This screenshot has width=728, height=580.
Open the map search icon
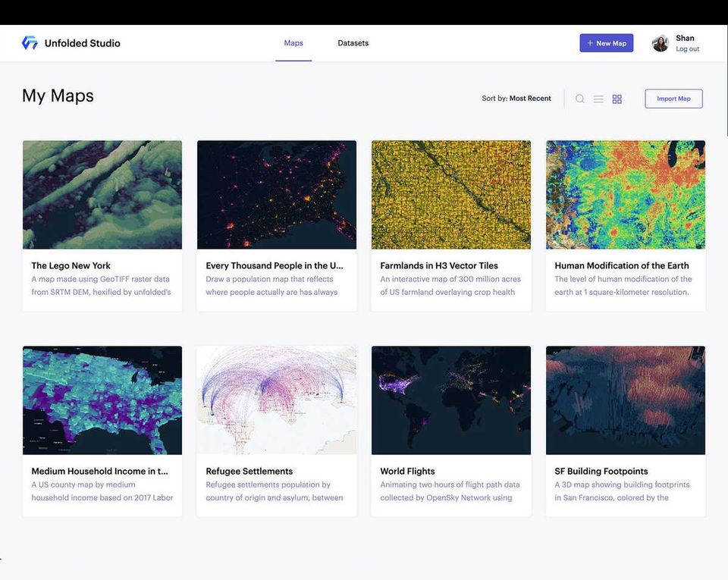pos(579,99)
